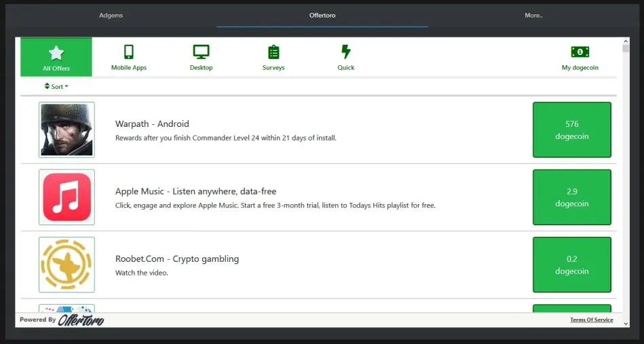Claim the 576 dogecoin reward button
The height and width of the screenshot is (344, 644).
571,130
